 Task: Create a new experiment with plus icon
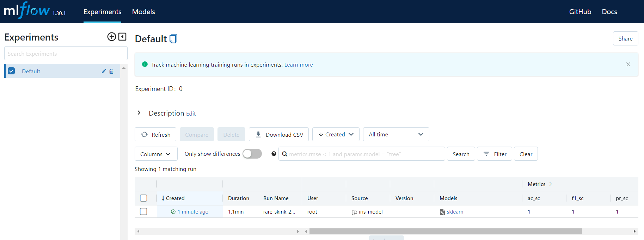(111, 37)
